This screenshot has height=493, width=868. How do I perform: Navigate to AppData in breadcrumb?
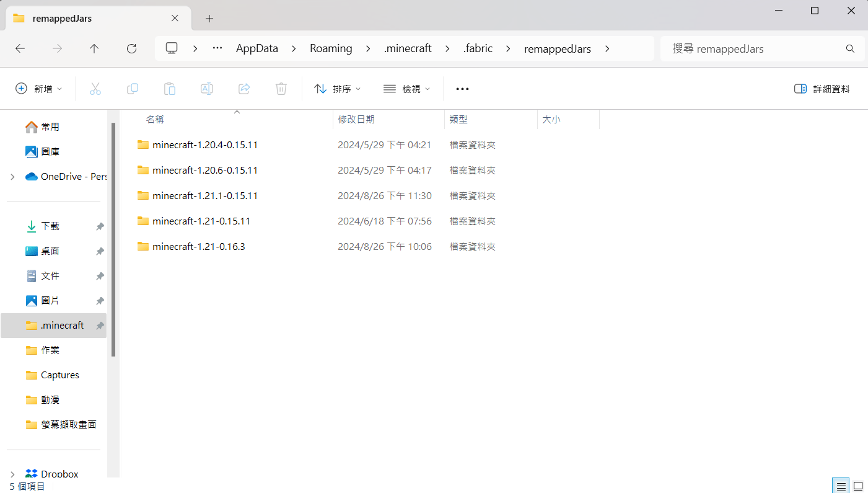257,48
